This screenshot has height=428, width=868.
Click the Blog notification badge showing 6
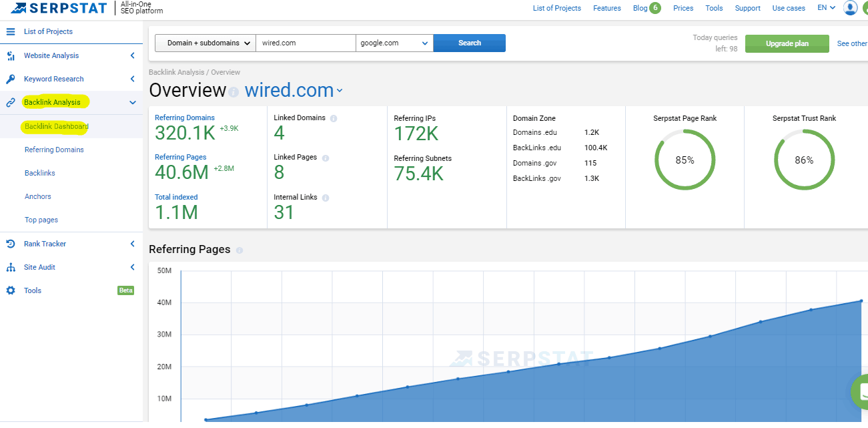pos(655,8)
